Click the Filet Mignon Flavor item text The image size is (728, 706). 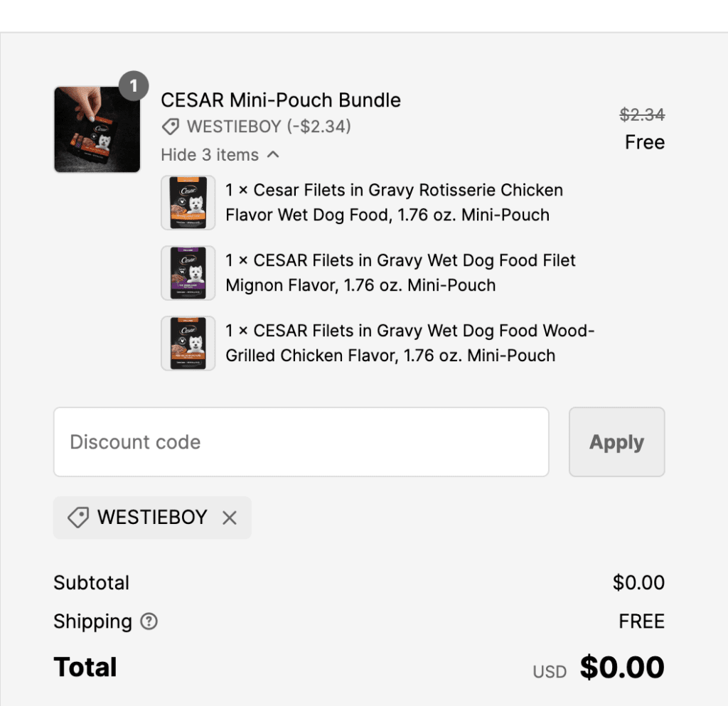[400, 273]
